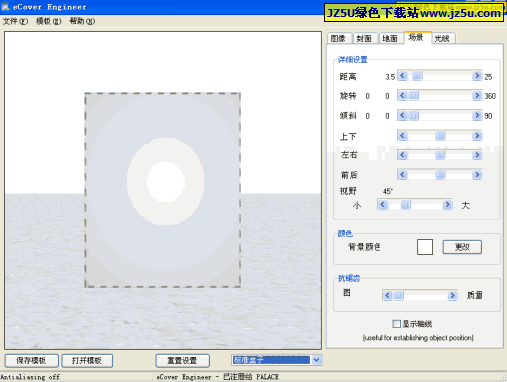Click the 重置设置 reset settings button

point(182,361)
